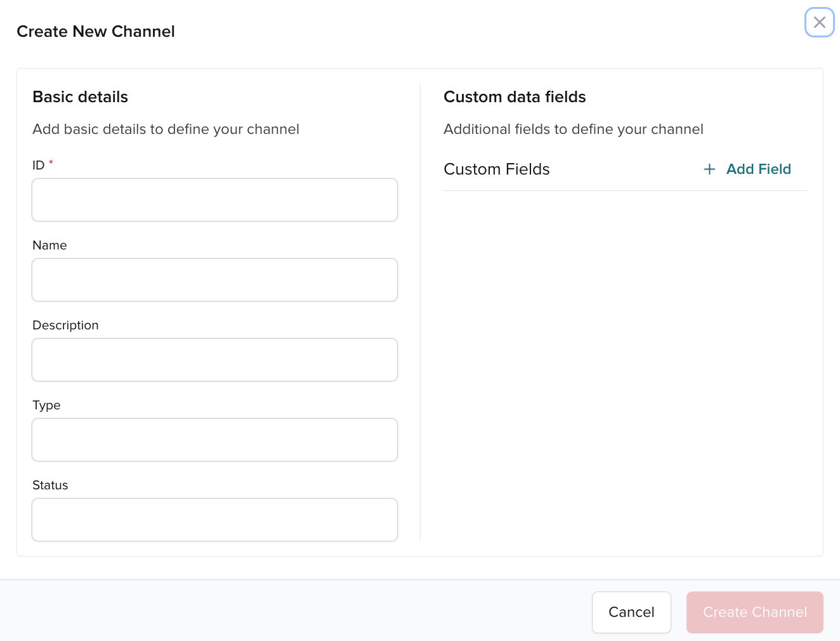The height and width of the screenshot is (641, 840).
Task: Click the plus icon next to Add Field
Action: coord(709,169)
